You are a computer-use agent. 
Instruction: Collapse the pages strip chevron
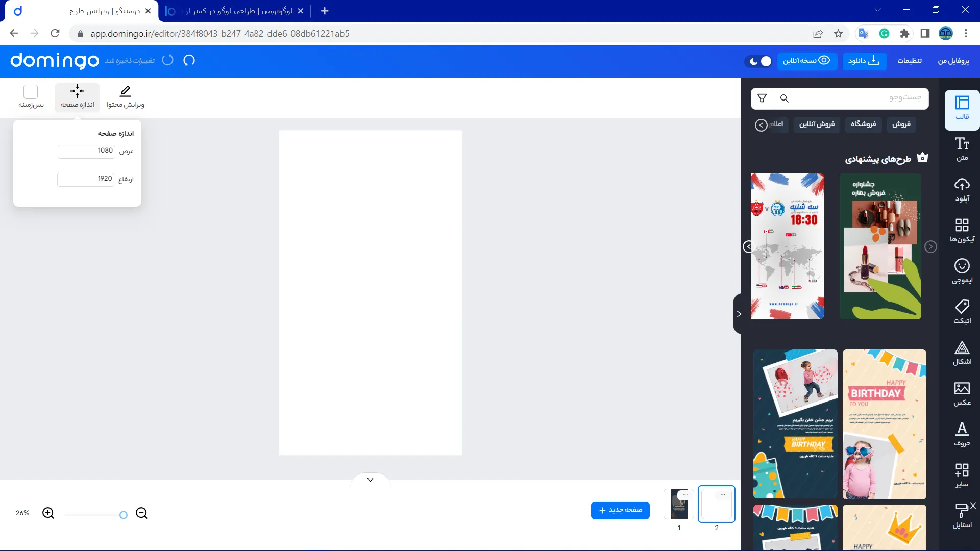pyautogui.click(x=370, y=480)
